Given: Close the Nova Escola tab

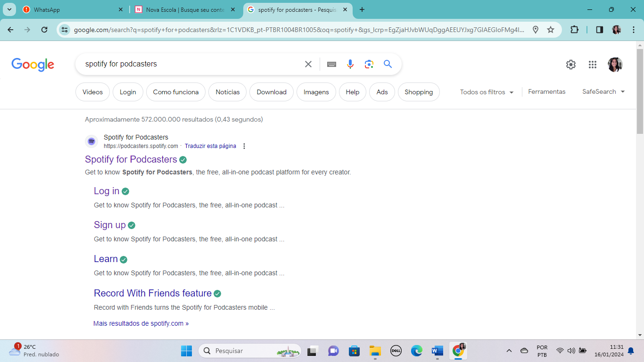Looking at the screenshot, I should tap(233, 9).
